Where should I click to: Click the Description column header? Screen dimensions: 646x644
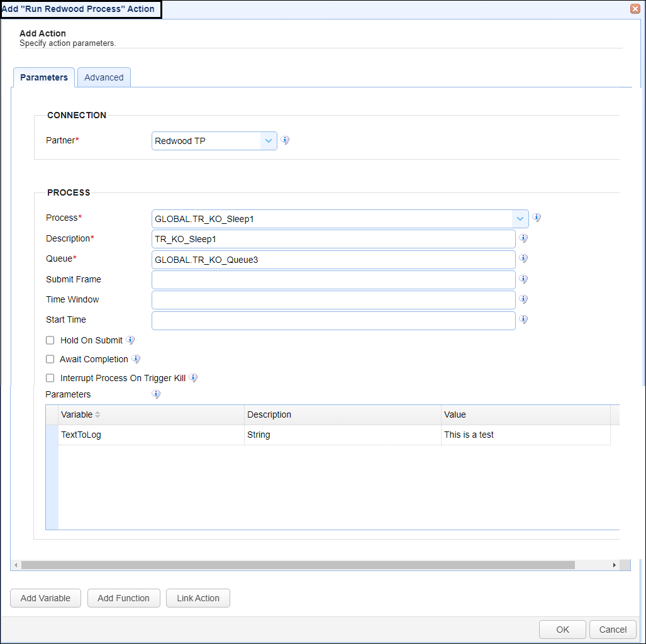(343, 414)
